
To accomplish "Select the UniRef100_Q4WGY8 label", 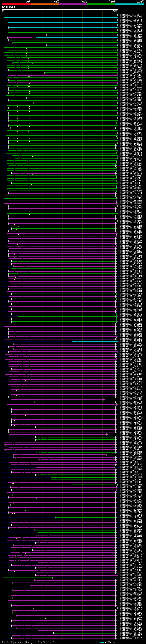I will point(131,105).
